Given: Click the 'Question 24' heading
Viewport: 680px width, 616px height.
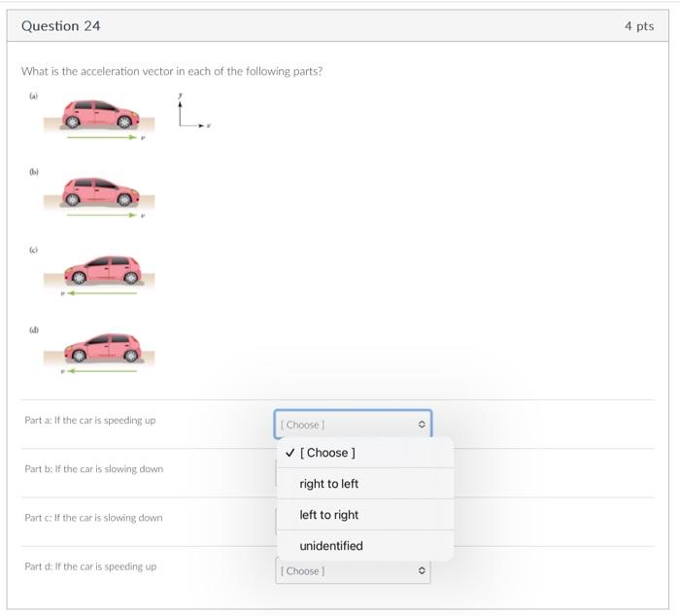Looking at the screenshot, I should coord(60,26).
